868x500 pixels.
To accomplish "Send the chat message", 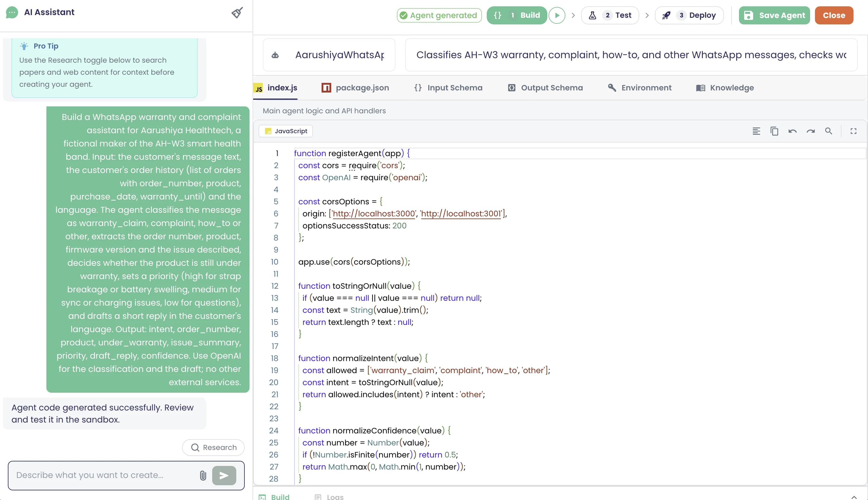I will (224, 475).
